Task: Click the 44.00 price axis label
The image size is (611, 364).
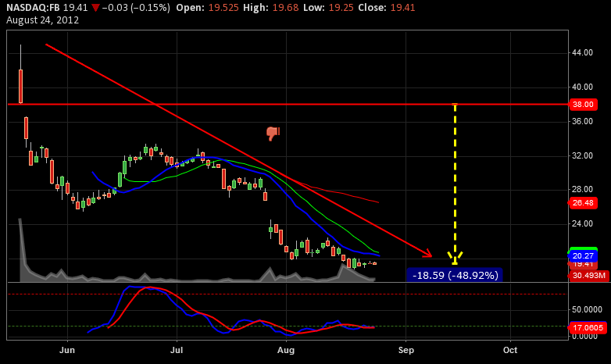Action: point(582,52)
